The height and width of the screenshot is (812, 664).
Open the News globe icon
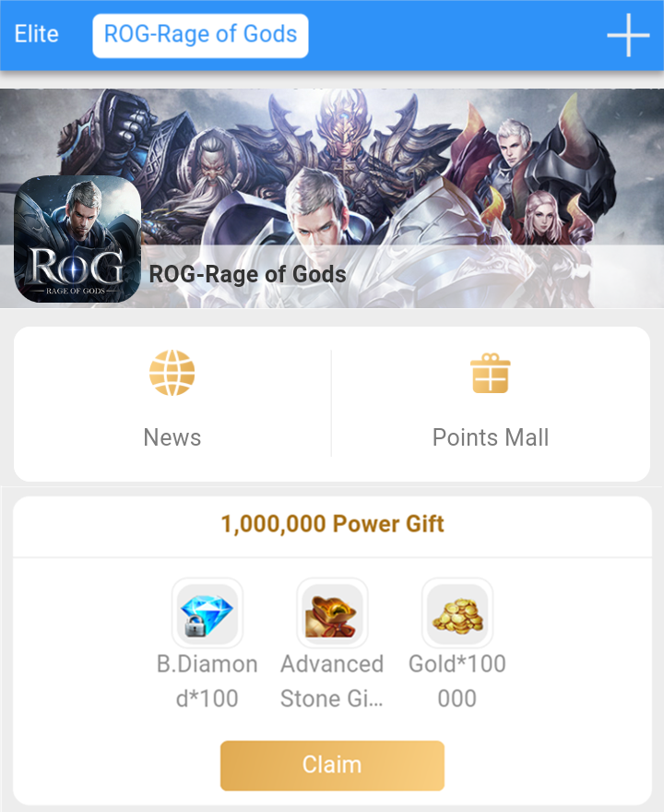click(x=172, y=373)
